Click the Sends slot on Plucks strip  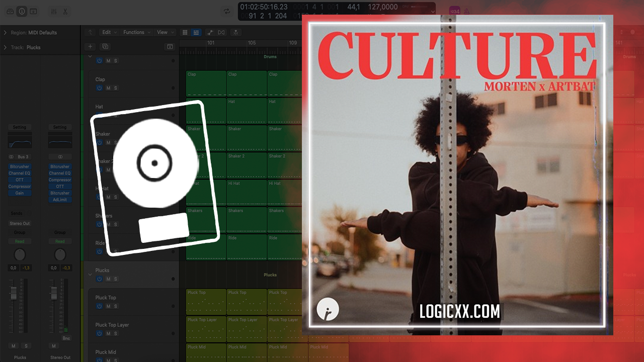[x=17, y=213]
